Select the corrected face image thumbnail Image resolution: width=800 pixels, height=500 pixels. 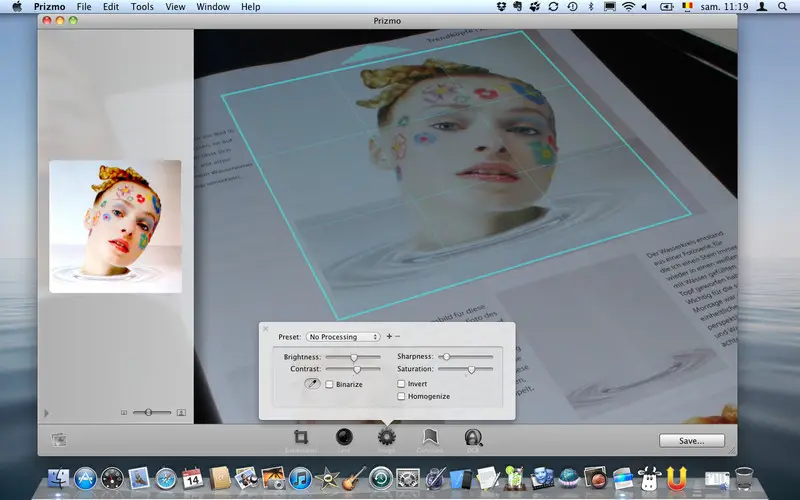pyautogui.click(x=115, y=227)
